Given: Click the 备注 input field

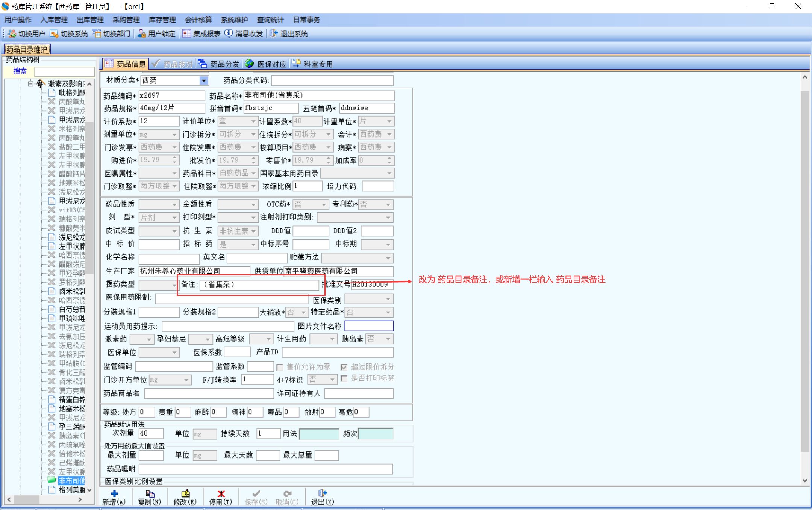Looking at the screenshot, I should tap(259, 285).
